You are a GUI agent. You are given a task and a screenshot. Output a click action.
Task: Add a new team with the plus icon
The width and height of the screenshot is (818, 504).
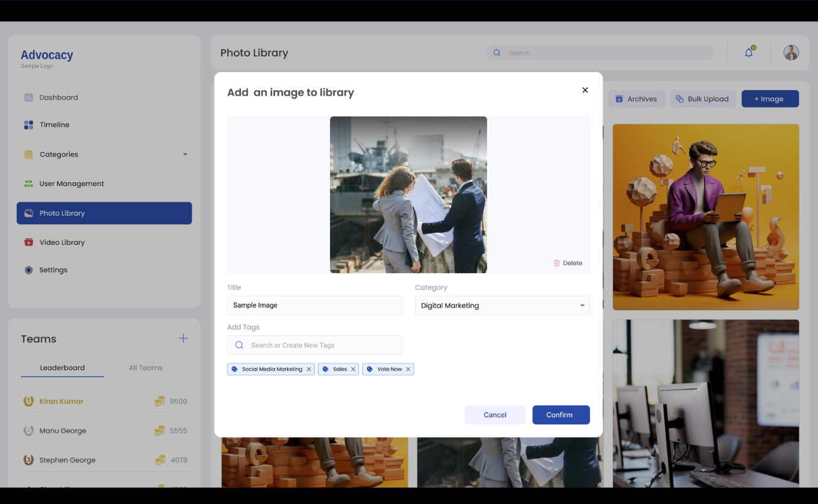183,338
